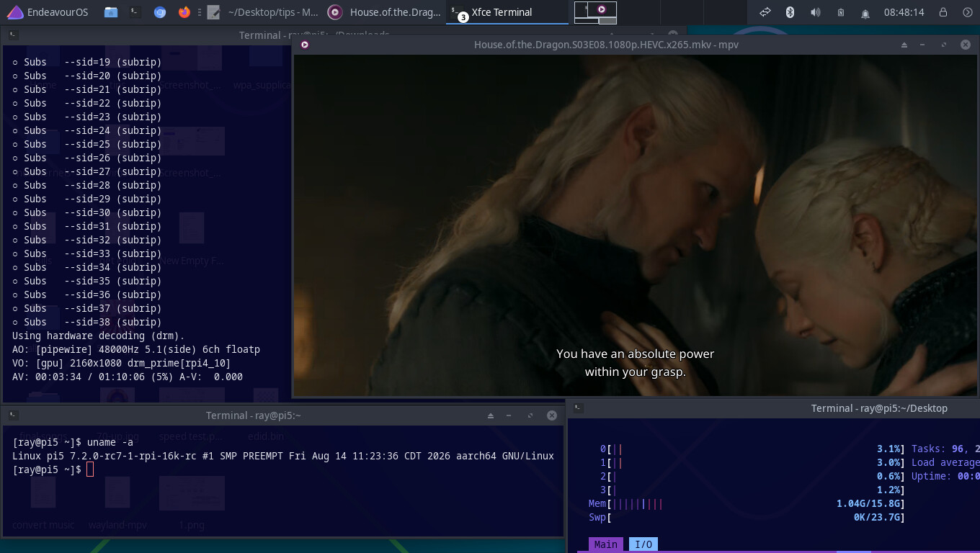Switch to House.of.the.Dragon mpv taskbar button
The image size is (980, 553).
[x=384, y=12]
